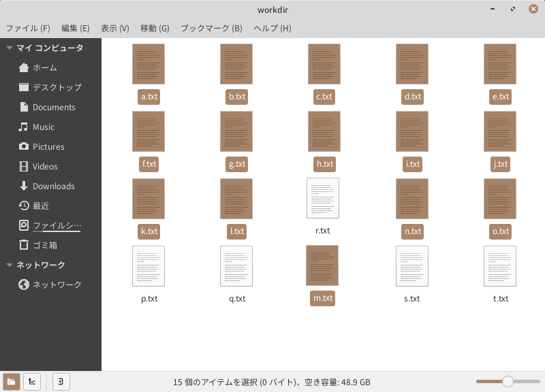Select the s.txt file icon

[x=412, y=266]
